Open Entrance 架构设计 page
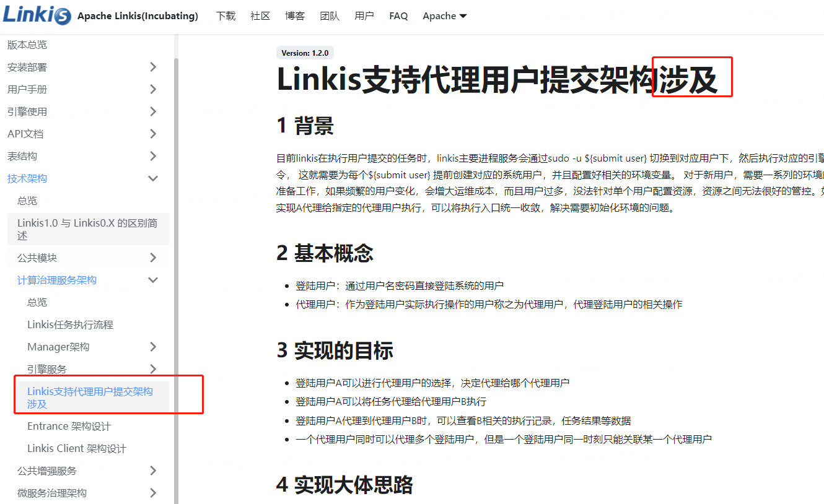824x504 pixels. (69, 426)
